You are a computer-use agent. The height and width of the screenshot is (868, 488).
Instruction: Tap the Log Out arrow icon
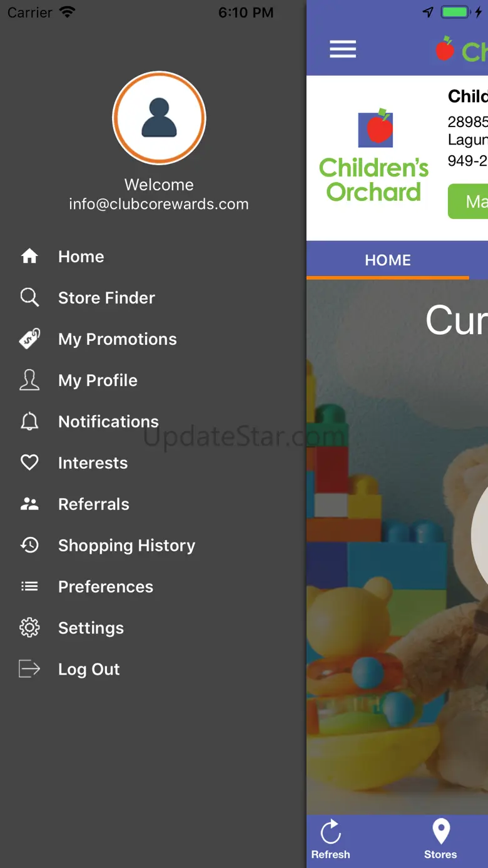(29, 669)
